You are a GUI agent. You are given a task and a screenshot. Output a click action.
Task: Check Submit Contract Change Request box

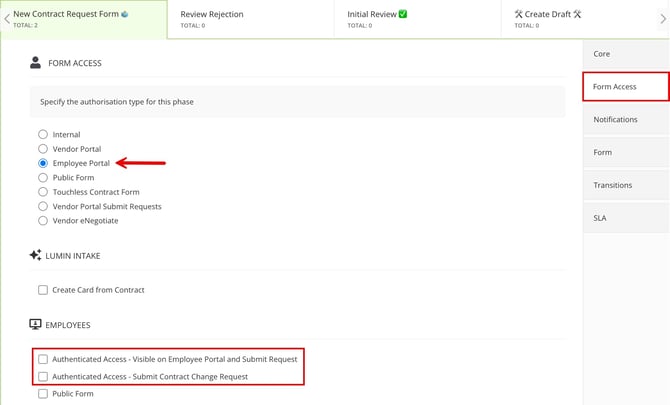(x=43, y=376)
